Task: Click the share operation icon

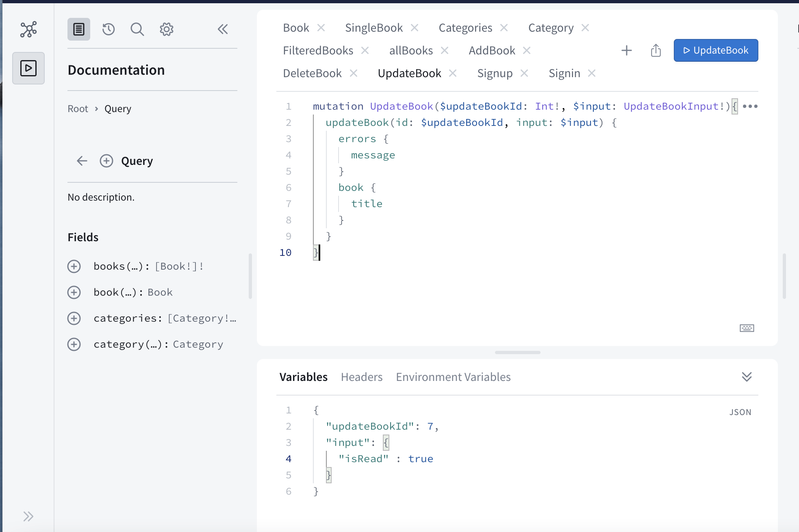Action: tap(656, 50)
